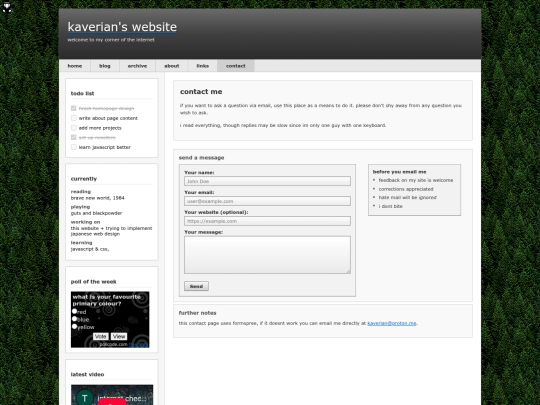Image resolution: width=540 pixels, height=405 pixels.
Task: Open the home navigation tab
Action: click(75, 66)
